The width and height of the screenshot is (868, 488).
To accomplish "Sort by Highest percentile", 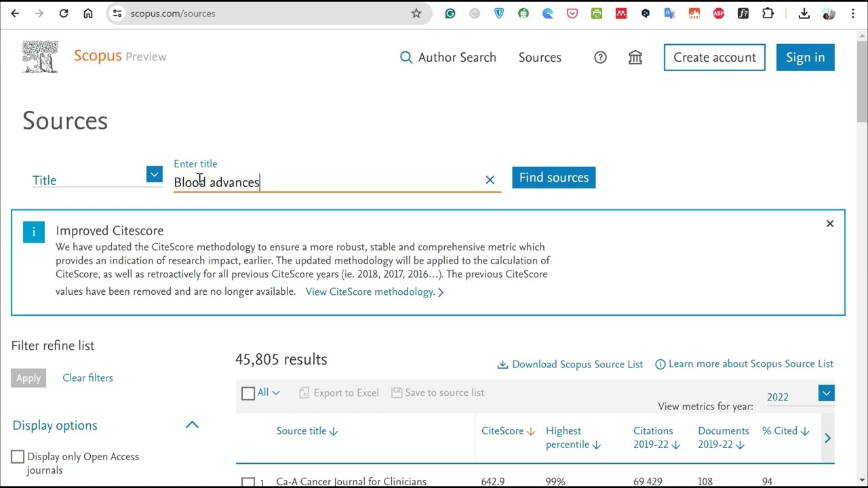I will click(574, 438).
